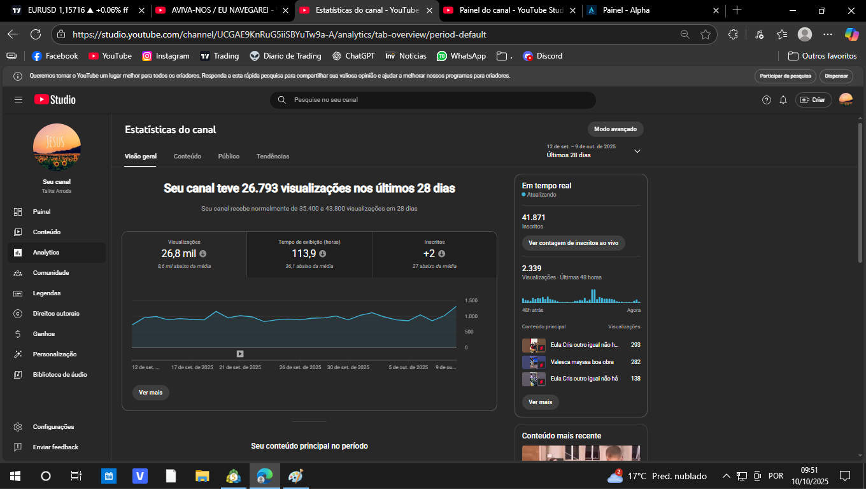866x504 pixels.
Task: Go to Ganhos in the sidebar
Action: [44, 334]
